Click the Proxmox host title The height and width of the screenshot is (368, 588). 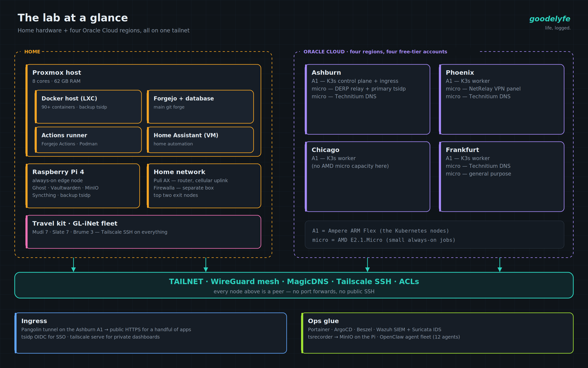57,73
